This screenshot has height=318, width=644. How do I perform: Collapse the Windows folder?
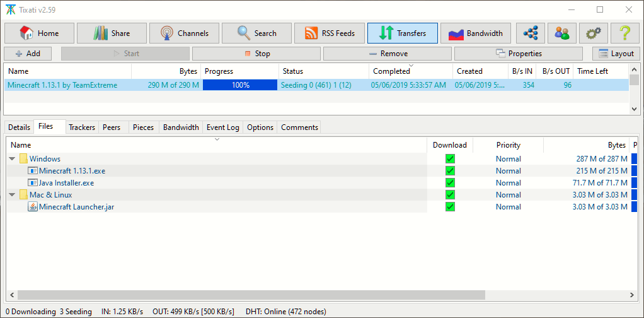pos(13,159)
